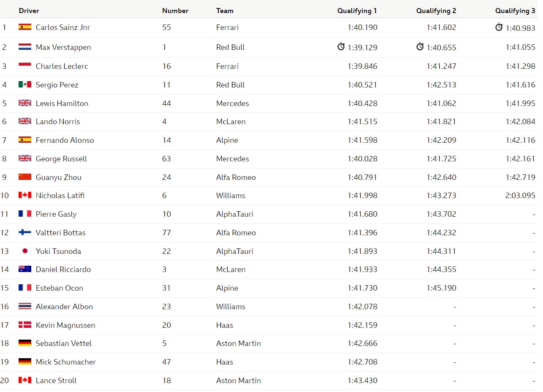
Task: Select the driver name Fernando Alonso
Action: click(65, 140)
